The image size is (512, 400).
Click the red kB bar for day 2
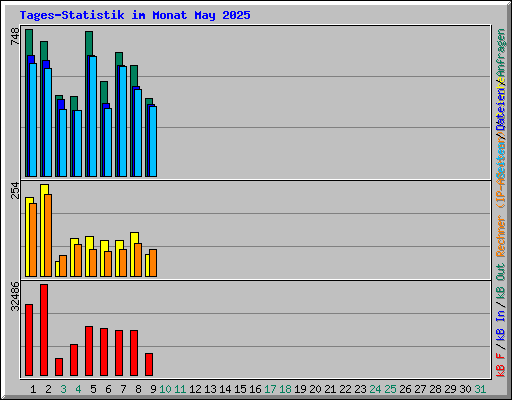44,330
